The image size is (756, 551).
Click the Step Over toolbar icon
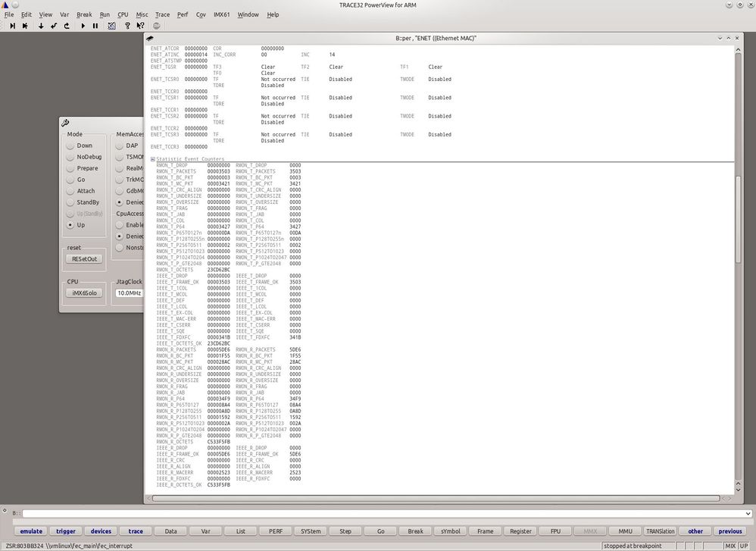point(25,26)
